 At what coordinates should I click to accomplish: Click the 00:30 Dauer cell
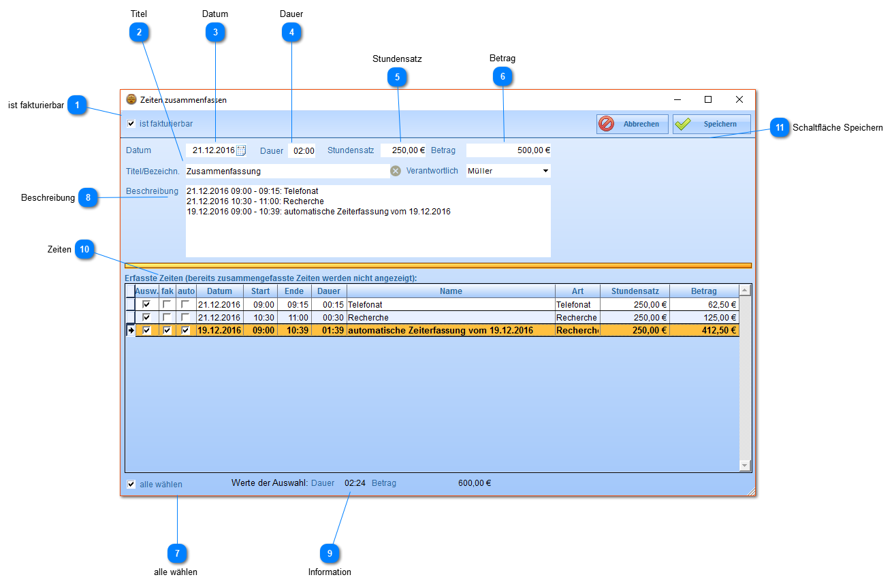(329, 317)
